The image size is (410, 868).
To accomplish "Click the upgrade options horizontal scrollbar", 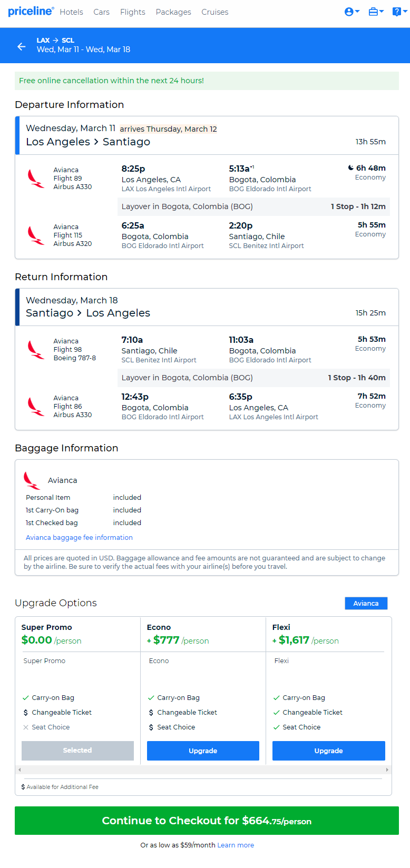I will pyautogui.click(x=203, y=770).
